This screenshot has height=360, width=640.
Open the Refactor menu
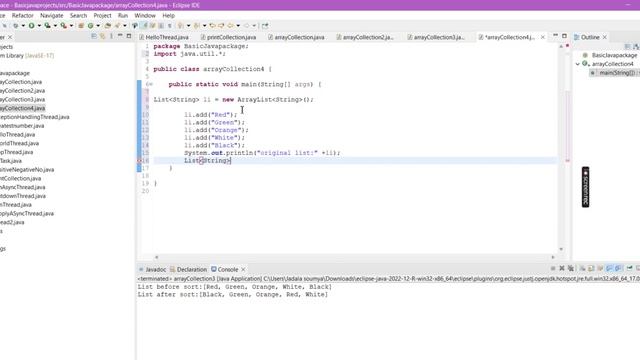(x=22, y=16)
